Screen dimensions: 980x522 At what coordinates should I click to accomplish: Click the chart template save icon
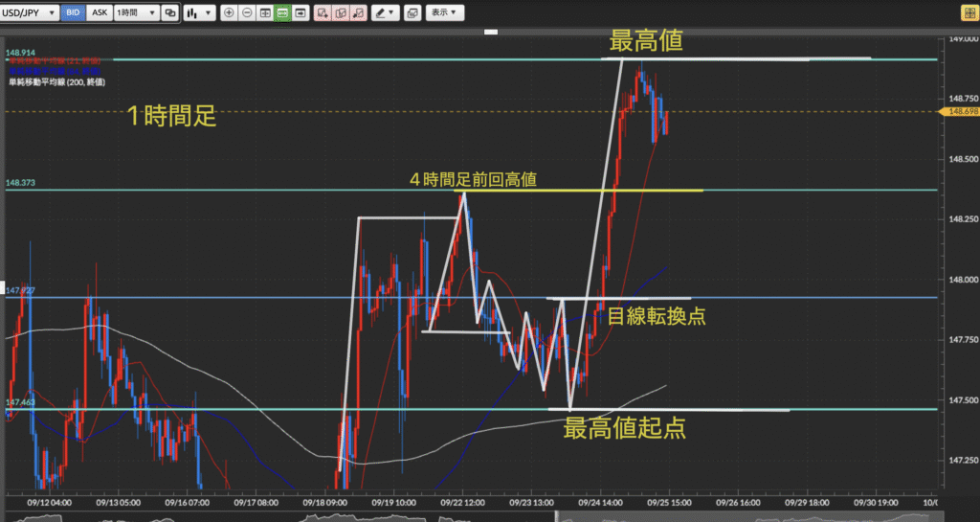(x=412, y=13)
